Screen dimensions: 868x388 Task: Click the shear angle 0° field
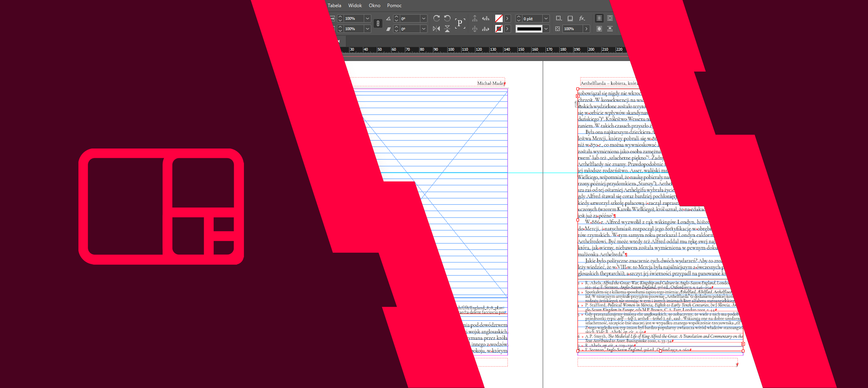click(410, 29)
